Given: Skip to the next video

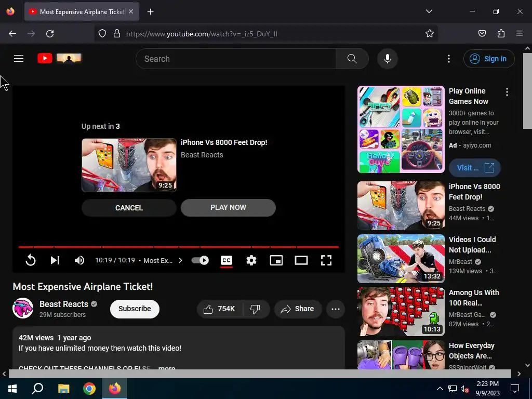Looking at the screenshot, I should point(55,260).
